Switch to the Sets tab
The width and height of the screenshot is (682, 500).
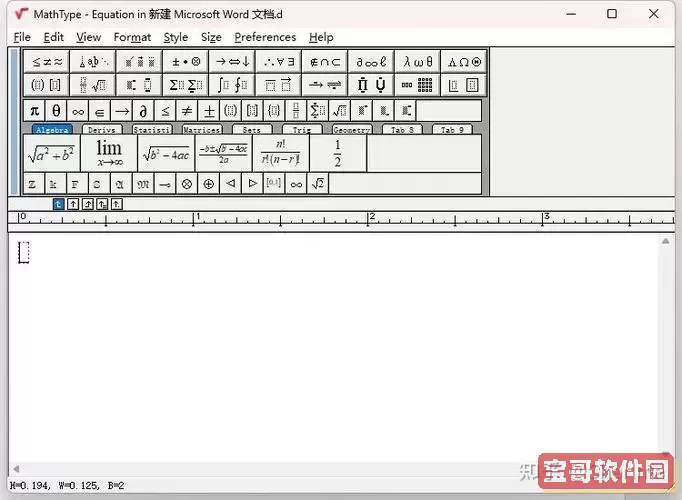click(252, 129)
